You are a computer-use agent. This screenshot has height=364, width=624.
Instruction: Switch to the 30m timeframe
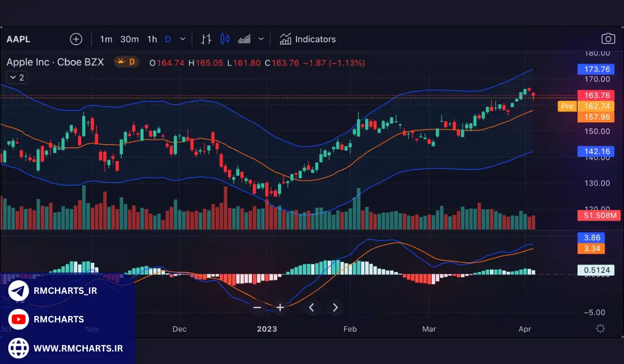tap(129, 39)
